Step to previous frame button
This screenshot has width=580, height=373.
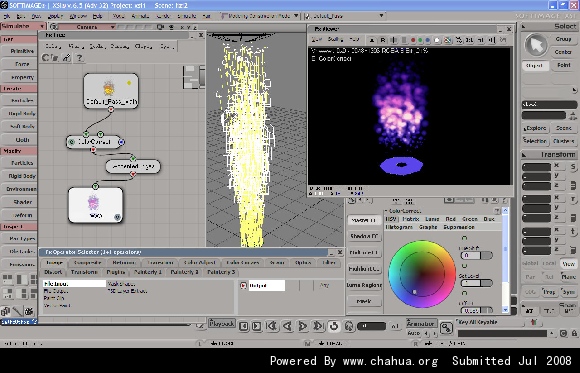click(243, 326)
